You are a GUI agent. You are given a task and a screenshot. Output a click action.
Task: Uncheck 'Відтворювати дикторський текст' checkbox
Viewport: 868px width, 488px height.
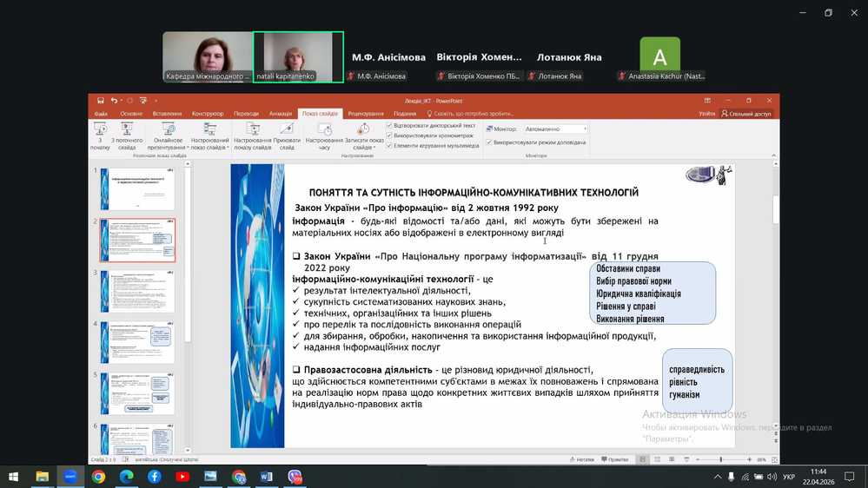[x=389, y=126]
